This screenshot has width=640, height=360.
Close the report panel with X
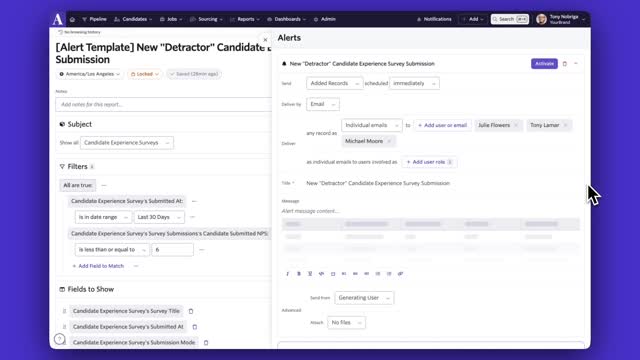(x=265, y=40)
